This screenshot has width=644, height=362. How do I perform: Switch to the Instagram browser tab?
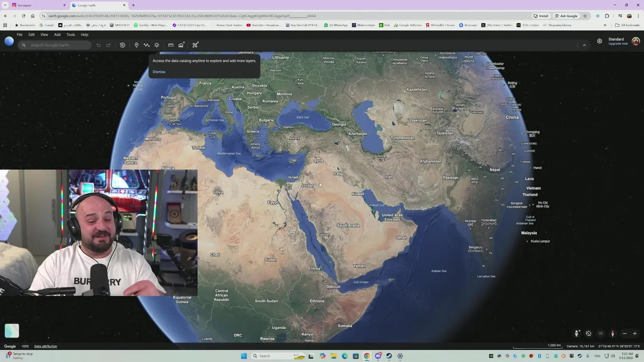click(x=38, y=5)
